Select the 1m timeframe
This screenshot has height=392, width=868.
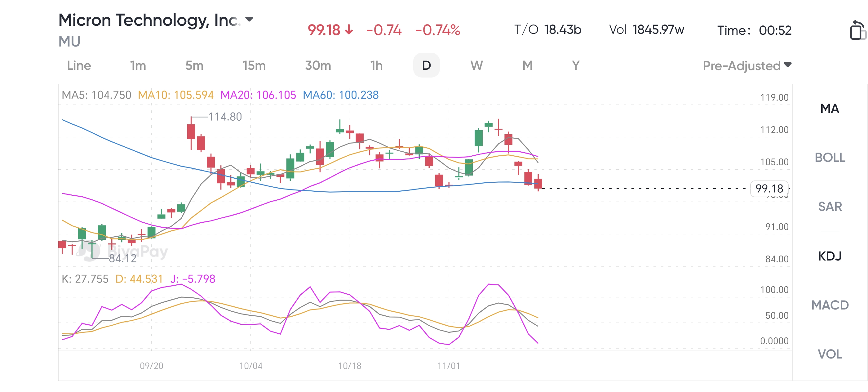(x=138, y=65)
